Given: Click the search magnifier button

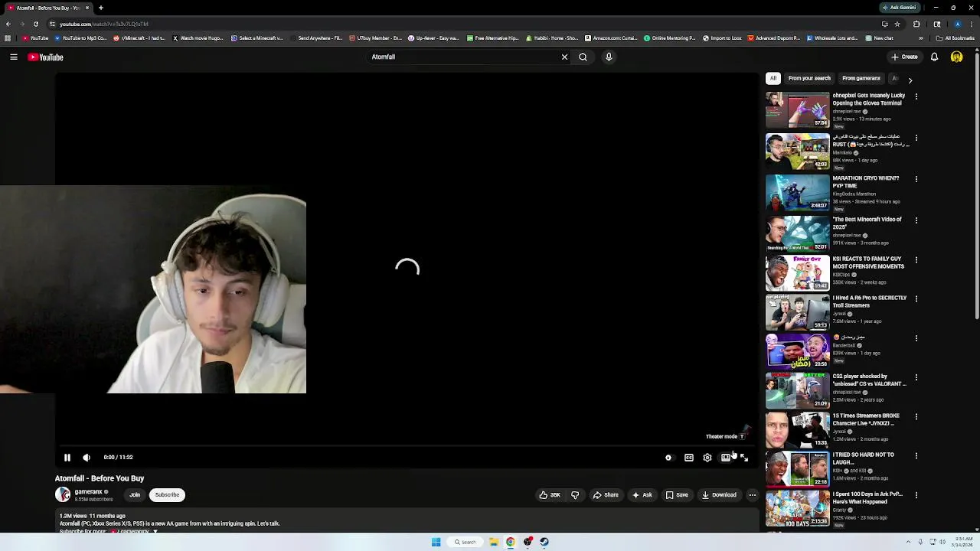Looking at the screenshot, I should click(x=583, y=57).
